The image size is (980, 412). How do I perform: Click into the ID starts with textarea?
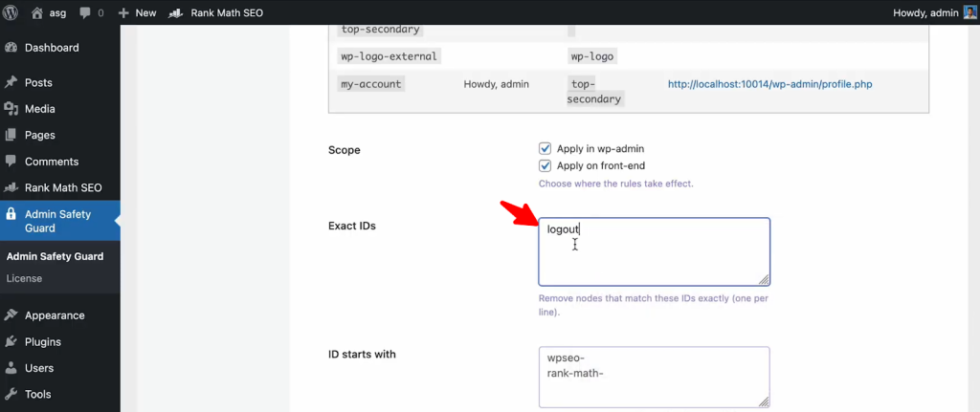[x=654, y=377]
